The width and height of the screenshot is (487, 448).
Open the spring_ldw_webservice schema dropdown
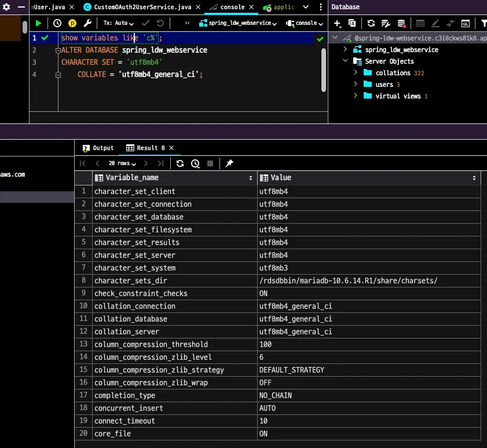tap(237, 23)
